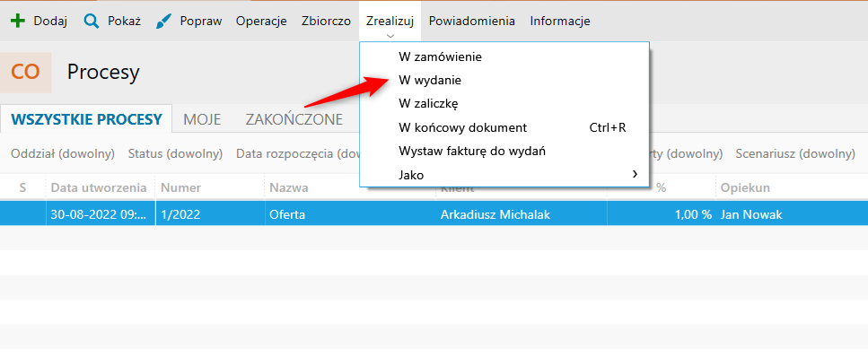This screenshot has width=868, height=356.
Task: Switch to the ZAKOŃCZONE tab
Action: tap(294, 119)
